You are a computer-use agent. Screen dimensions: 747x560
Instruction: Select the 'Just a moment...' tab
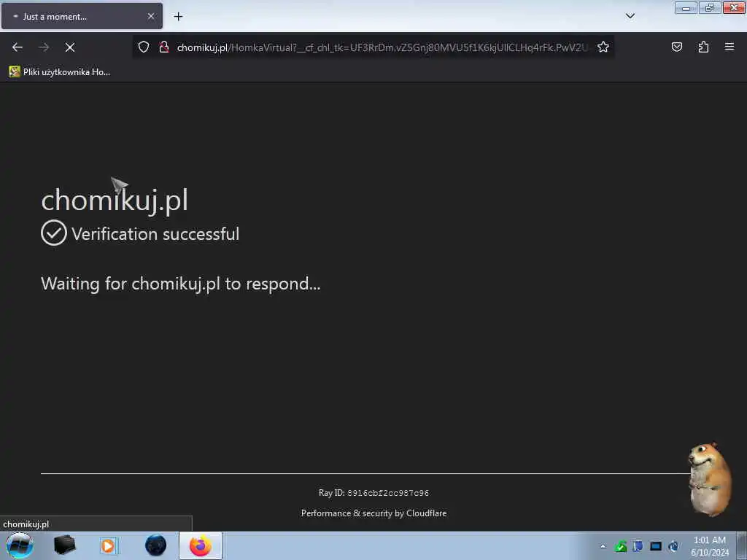point(82,16)
